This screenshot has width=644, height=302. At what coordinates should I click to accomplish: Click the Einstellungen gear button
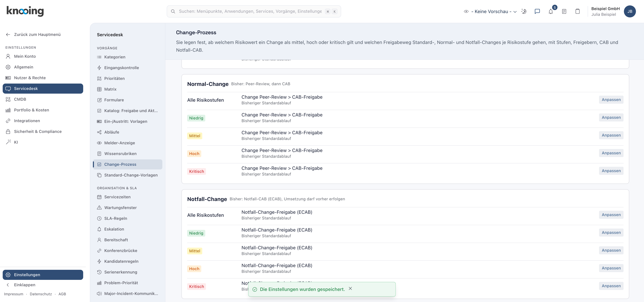point(43,275)
